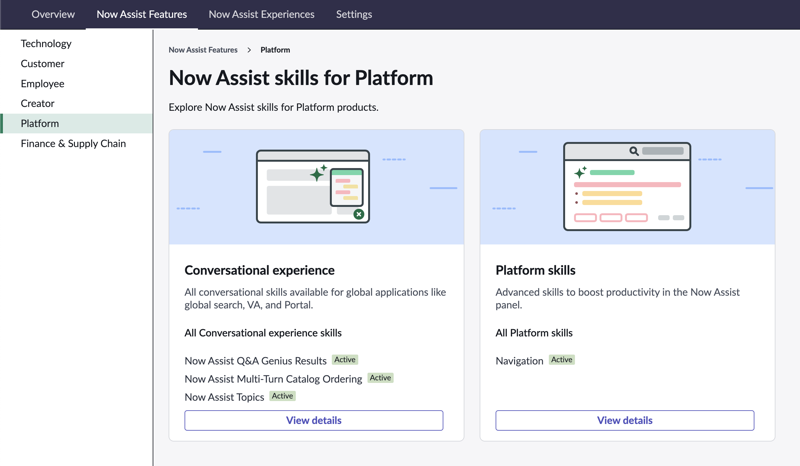View details for Conversational experience
Viewport: 800px width, 466px height.
[x=314, y=421]
